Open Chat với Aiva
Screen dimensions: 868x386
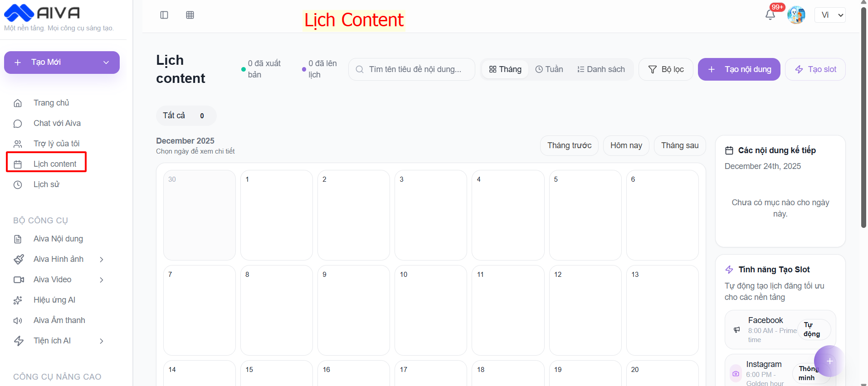click(x=57, y=123)
